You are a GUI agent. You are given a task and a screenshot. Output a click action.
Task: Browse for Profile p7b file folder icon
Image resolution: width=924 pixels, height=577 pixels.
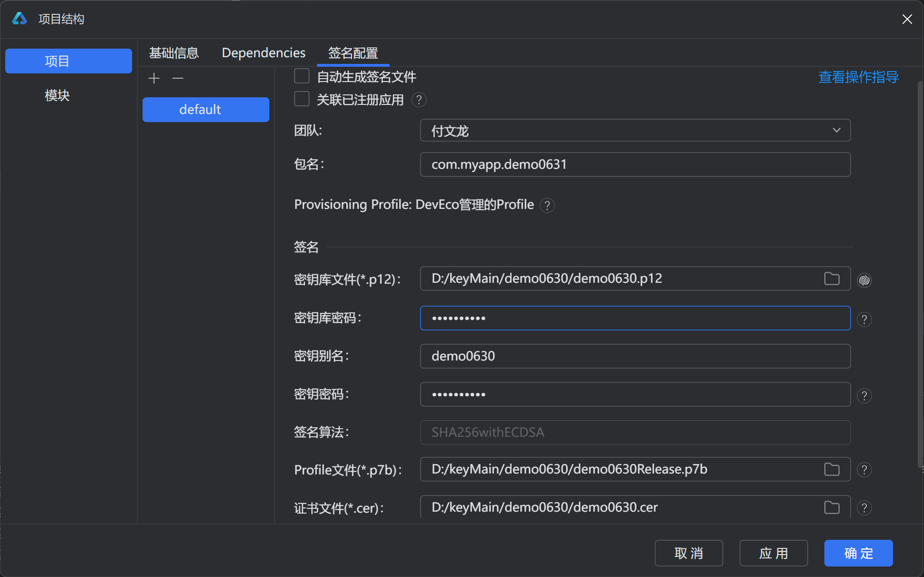click(832, 469)
